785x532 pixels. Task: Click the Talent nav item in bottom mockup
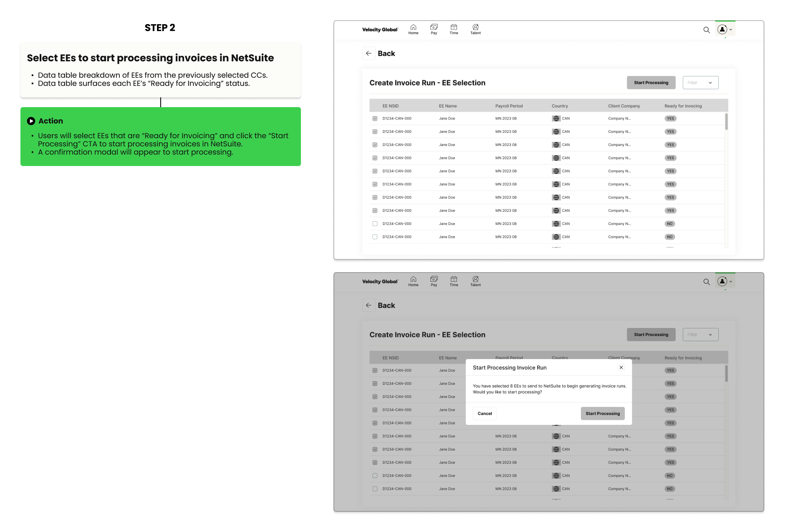click(x=475, y=281)
